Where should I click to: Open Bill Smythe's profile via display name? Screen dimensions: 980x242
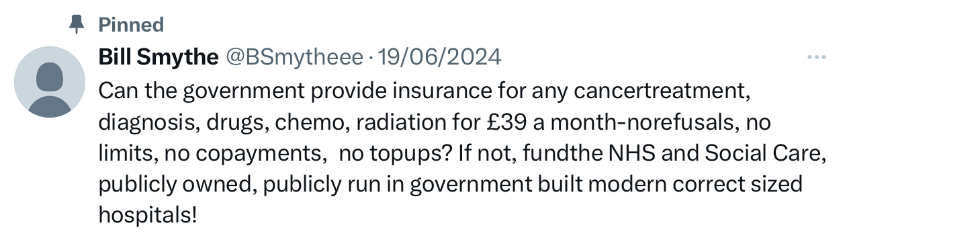[x=159, y=57]
